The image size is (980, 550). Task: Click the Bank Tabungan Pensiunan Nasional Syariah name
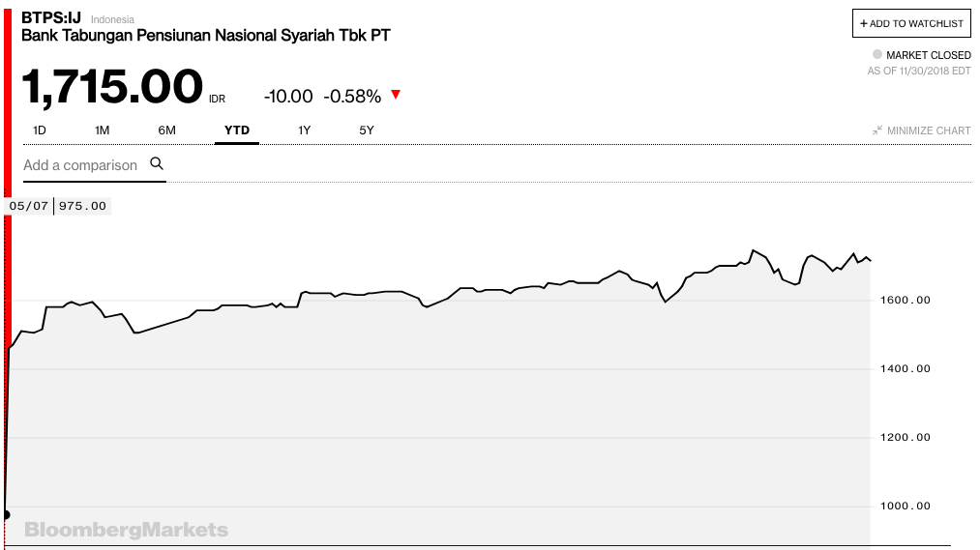pos(206,36)
